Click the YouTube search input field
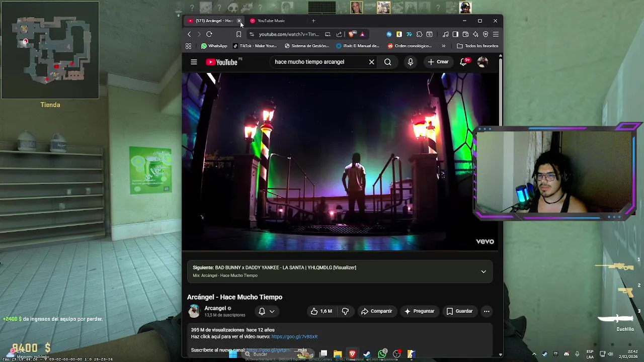Screen dimensions: 644x362 [319, 62]
